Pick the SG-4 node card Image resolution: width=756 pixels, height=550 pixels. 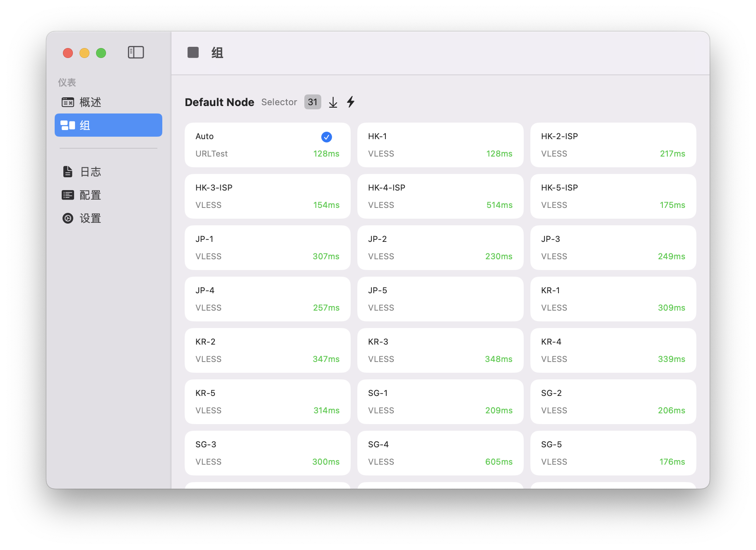tap(440, 453)
